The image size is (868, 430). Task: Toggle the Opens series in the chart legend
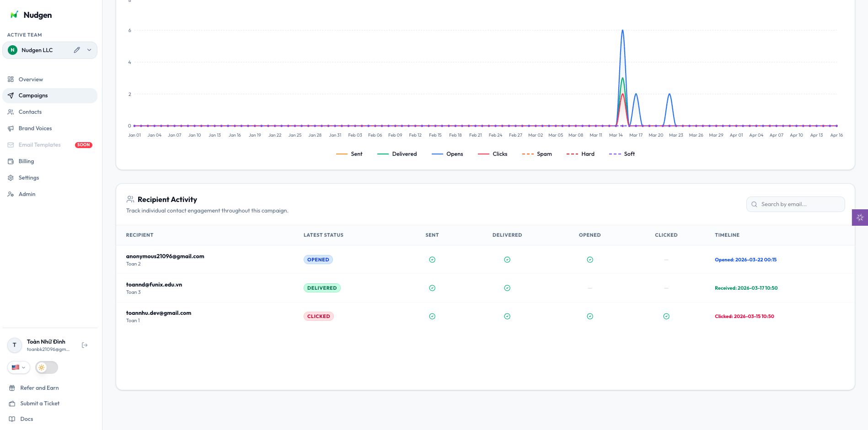(x=447, y=154)
